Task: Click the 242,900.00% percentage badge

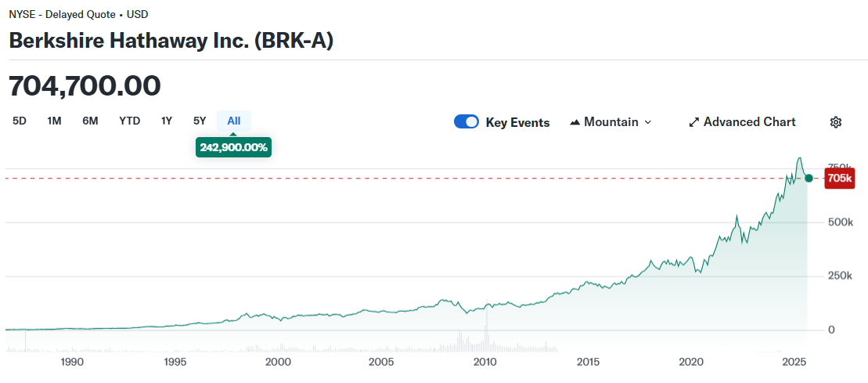Action: coord(233,147)
